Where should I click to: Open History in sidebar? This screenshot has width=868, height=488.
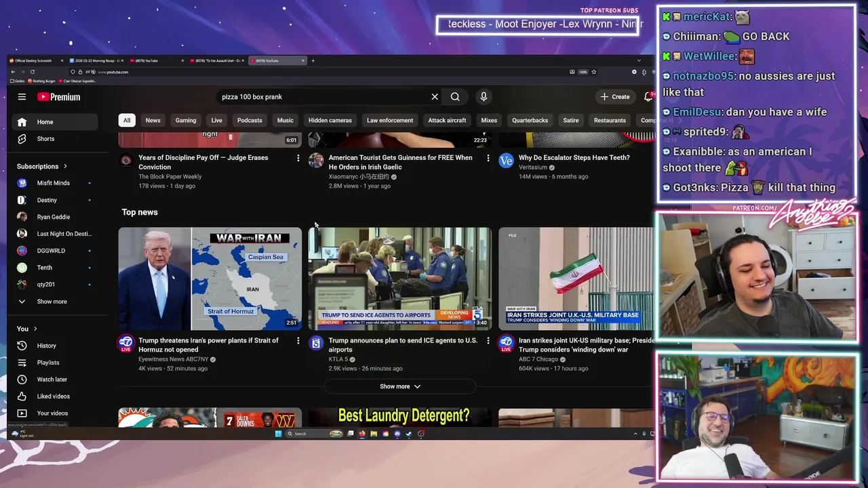click(x=55, y=346)
